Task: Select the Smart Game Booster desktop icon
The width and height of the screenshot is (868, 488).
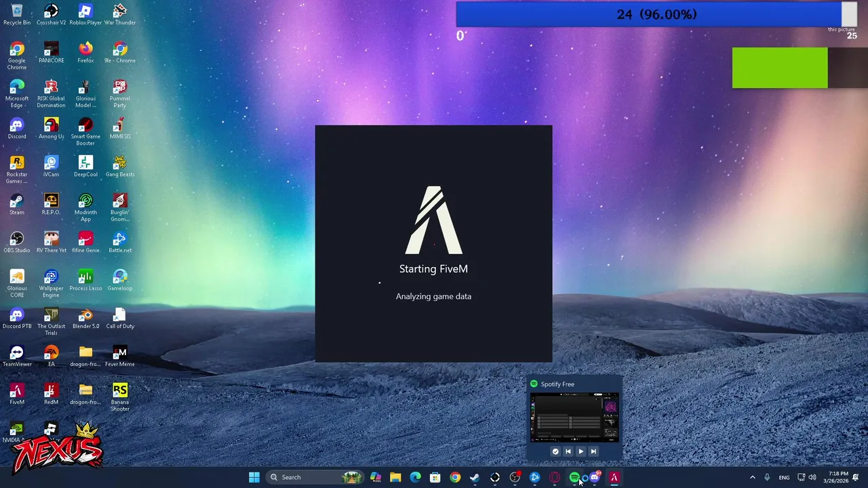Action: pyautogui.click(x=85, y=131)
